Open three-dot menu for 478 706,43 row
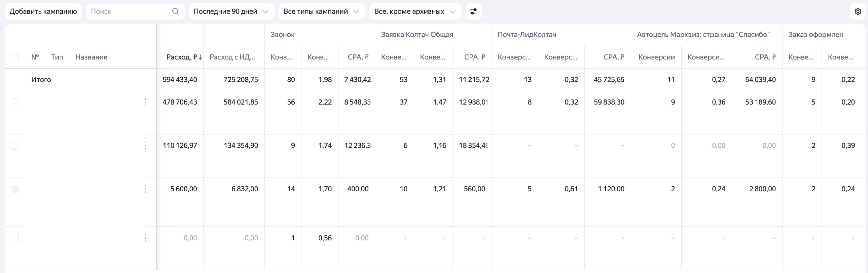The image size is (868, 273). (146, 102)
